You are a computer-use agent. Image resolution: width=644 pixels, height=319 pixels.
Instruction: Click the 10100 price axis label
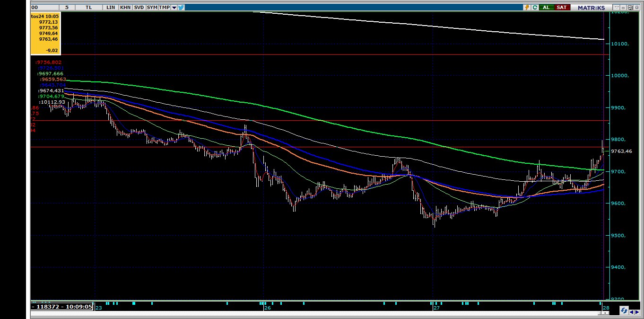pyautogui.click(x=619, y=44)
